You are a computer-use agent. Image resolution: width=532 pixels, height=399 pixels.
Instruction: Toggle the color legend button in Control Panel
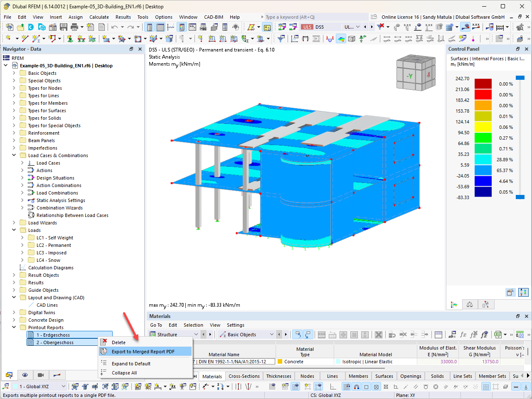[523, 292]
